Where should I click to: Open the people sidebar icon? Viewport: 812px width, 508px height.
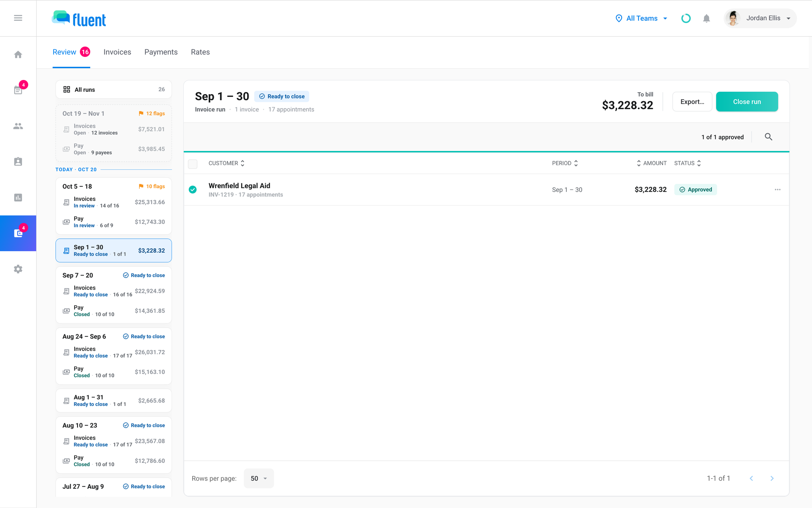[18, 126]
